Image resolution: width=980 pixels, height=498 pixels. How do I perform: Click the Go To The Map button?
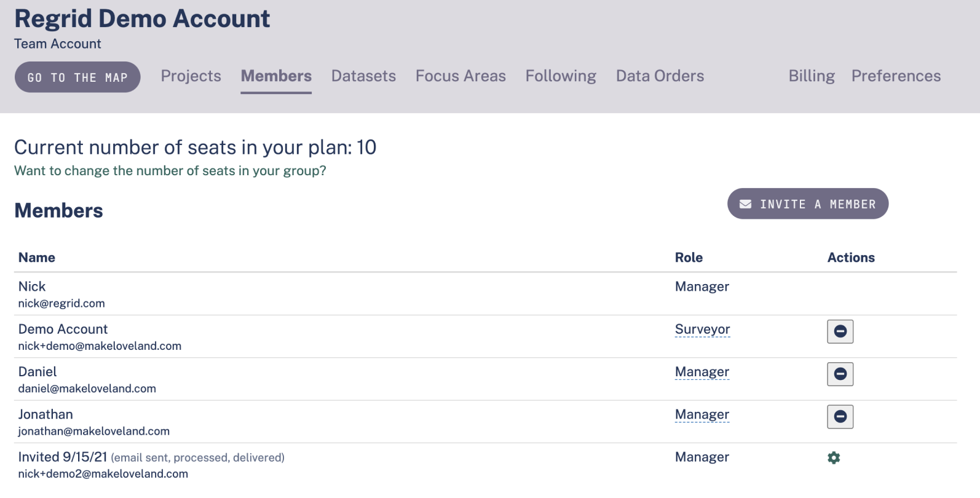[77, 77]
